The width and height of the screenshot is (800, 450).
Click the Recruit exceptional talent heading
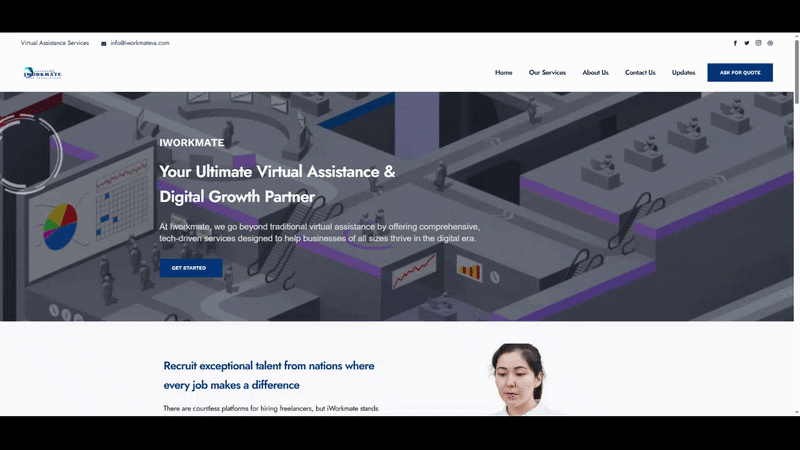[x=269, y=375]
